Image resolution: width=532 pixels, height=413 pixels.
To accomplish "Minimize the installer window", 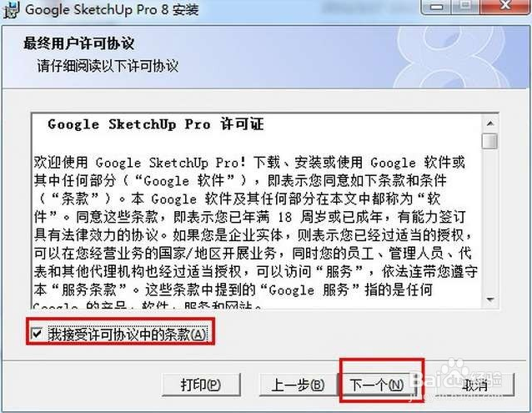I will click(x=437, y=6).
